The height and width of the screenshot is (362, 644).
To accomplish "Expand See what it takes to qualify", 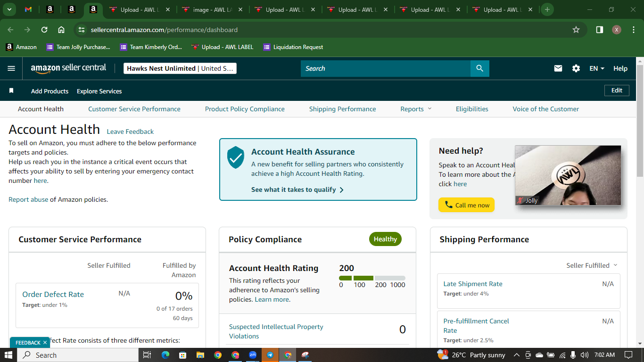I will click(297, 189).
